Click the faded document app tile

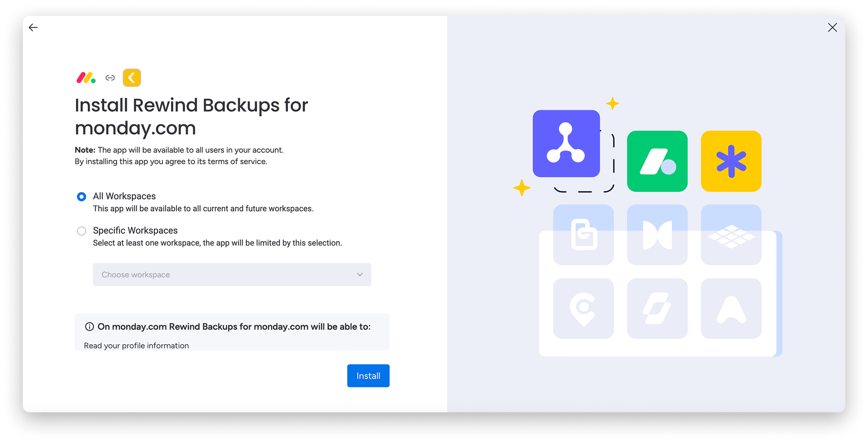(583, 235)
